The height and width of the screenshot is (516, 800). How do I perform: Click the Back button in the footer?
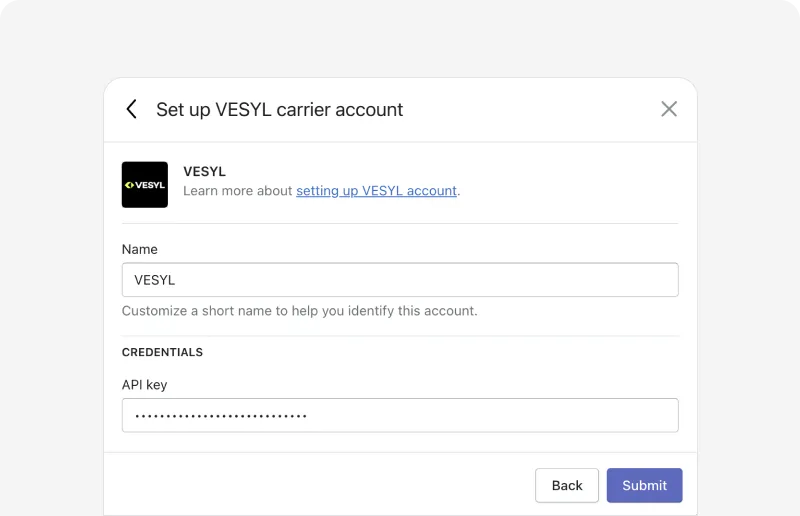tap(567, 485)
